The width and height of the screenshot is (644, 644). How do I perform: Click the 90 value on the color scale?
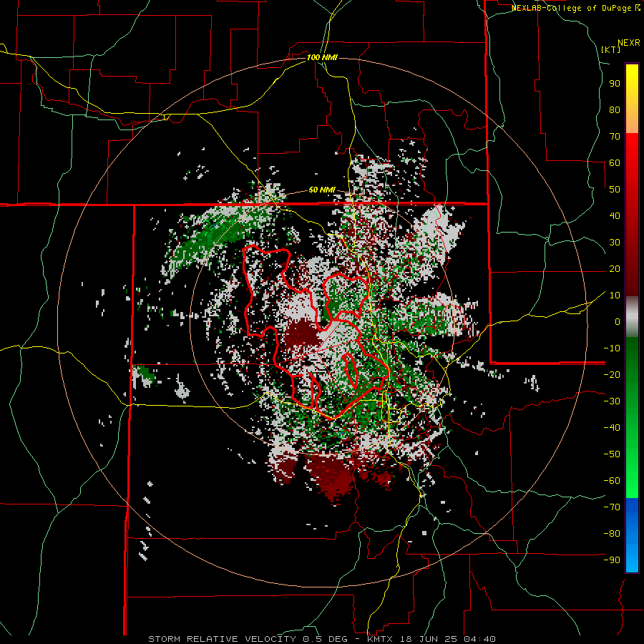pos(615,84)
